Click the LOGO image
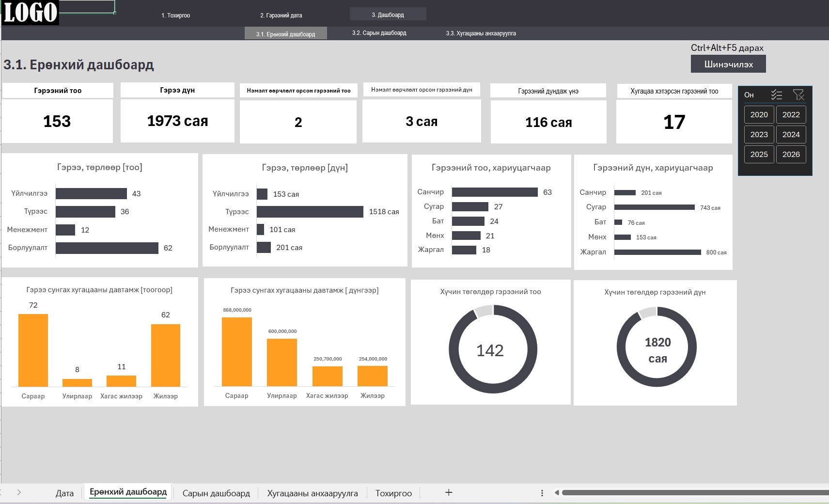The height and width of the screenshot is (504, 829). (30, 12)
